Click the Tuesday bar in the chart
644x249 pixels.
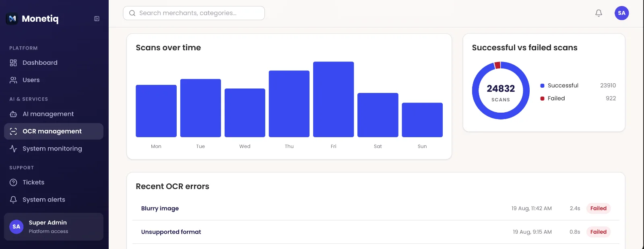200,108
